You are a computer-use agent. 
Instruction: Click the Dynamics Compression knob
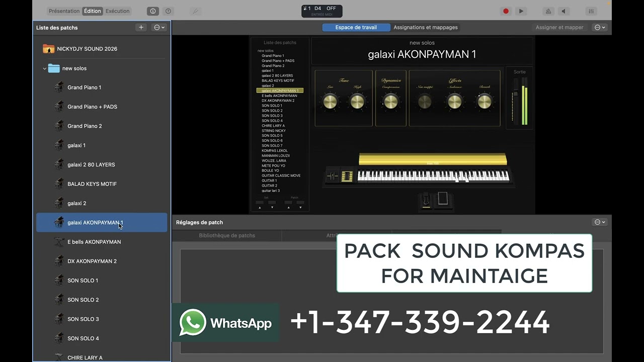(391, 102)
